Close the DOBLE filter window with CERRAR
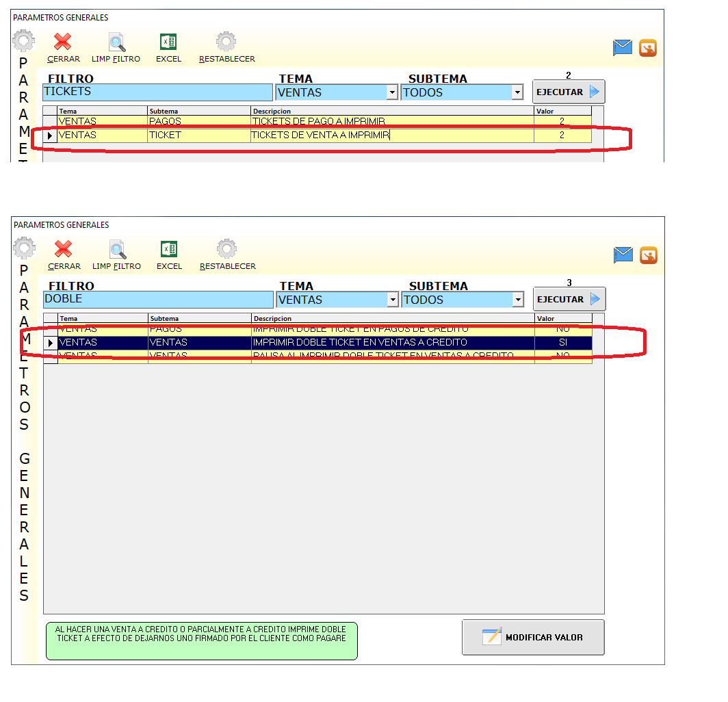The image size is (728, 702). 64,250
